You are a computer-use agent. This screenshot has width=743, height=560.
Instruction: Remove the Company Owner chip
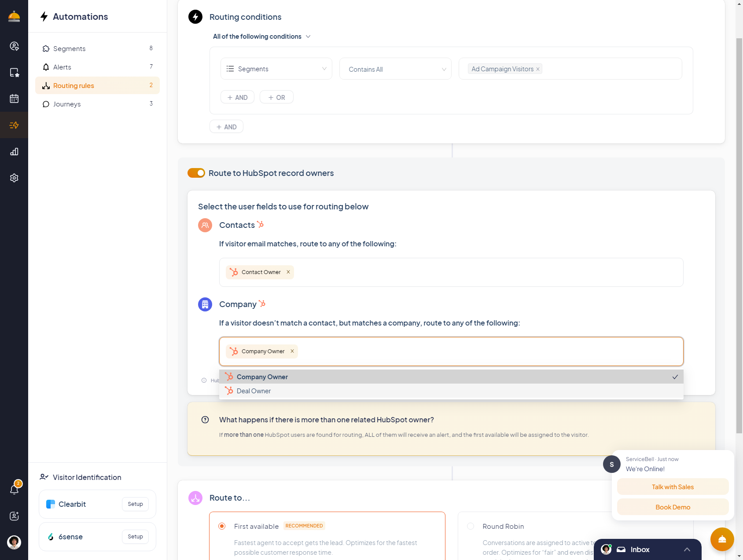pyautogui.click(x=292, y=351)
